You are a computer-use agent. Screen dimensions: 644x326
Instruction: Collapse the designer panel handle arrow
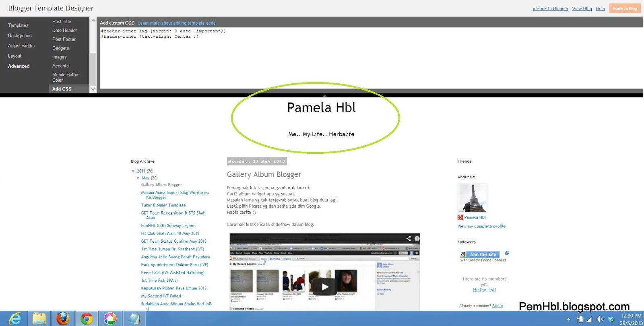click(324, 95)
